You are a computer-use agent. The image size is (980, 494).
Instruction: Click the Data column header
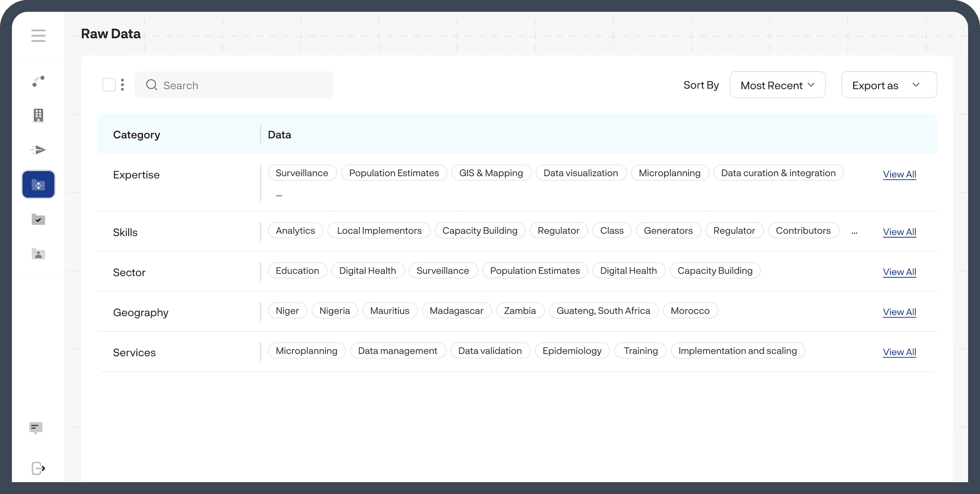(279, 135)
